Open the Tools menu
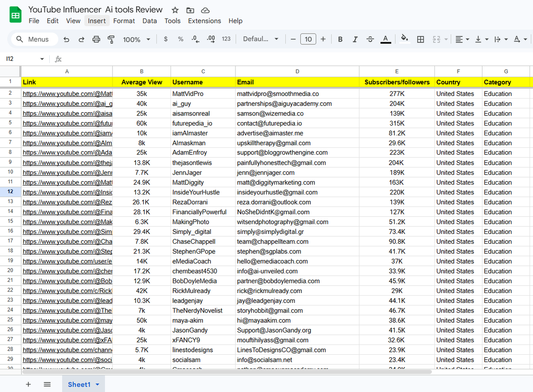This screenshot has width=533, height=392. click(172, 21)
